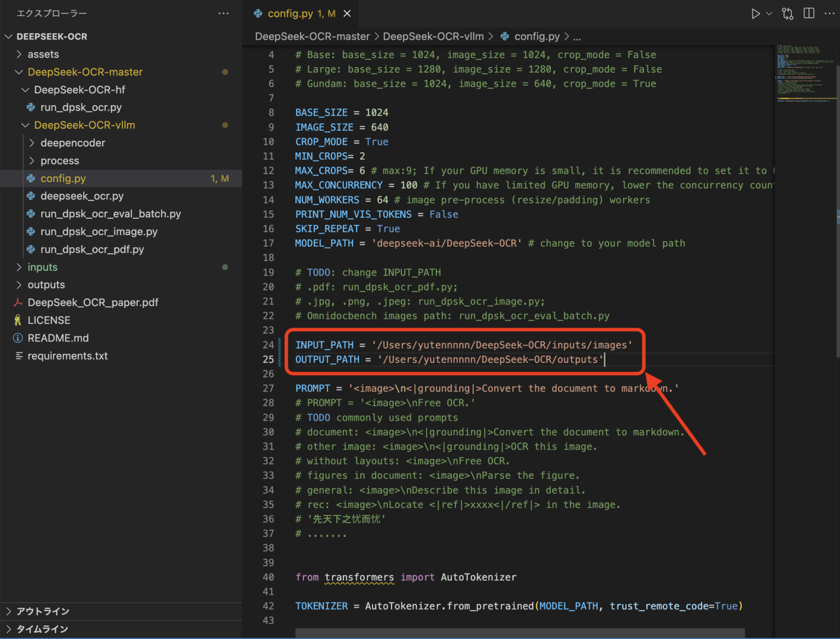Viewport: 840px width, 639px height.
Task: Open the LICENSE file
Action: tap(49, 320)
